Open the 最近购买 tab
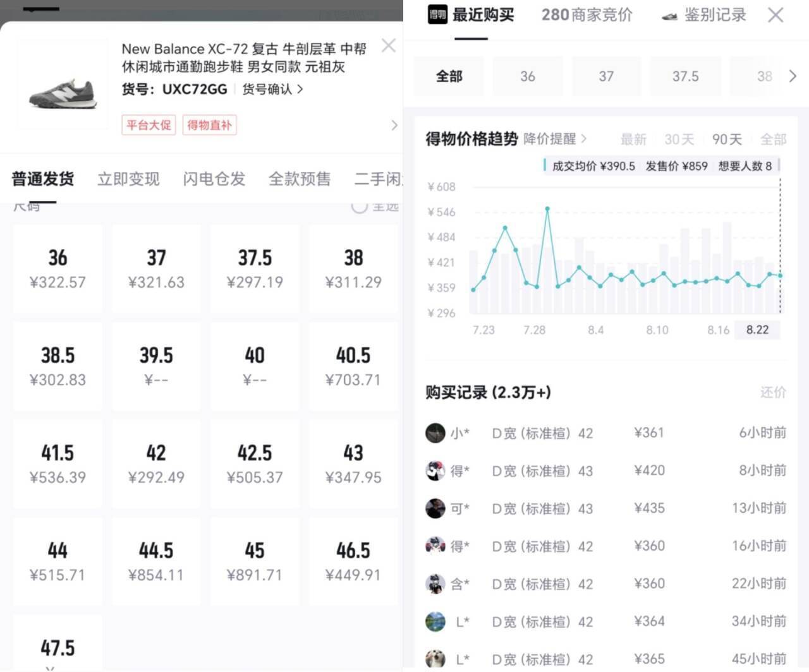 click(x=484, y=15)
